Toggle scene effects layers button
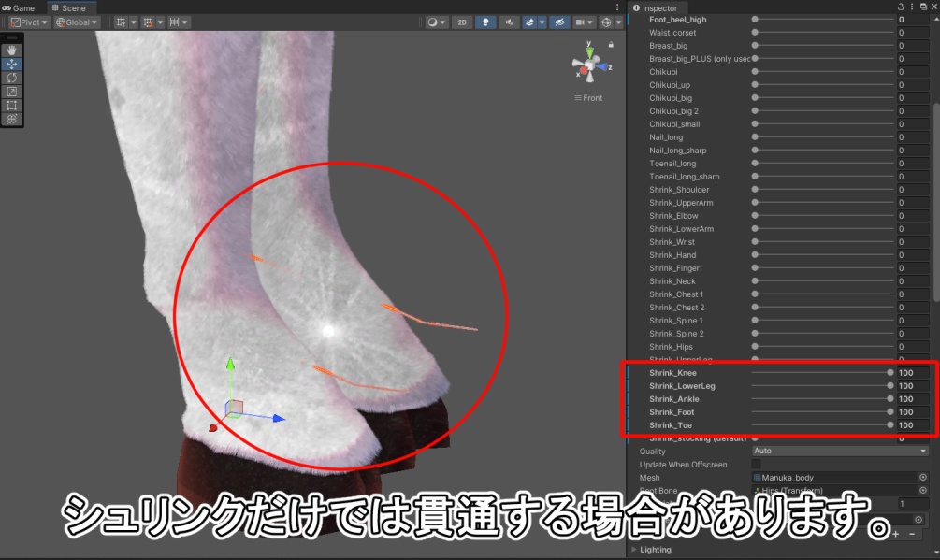This screenshot has width=940, height=560. point(529,22)
